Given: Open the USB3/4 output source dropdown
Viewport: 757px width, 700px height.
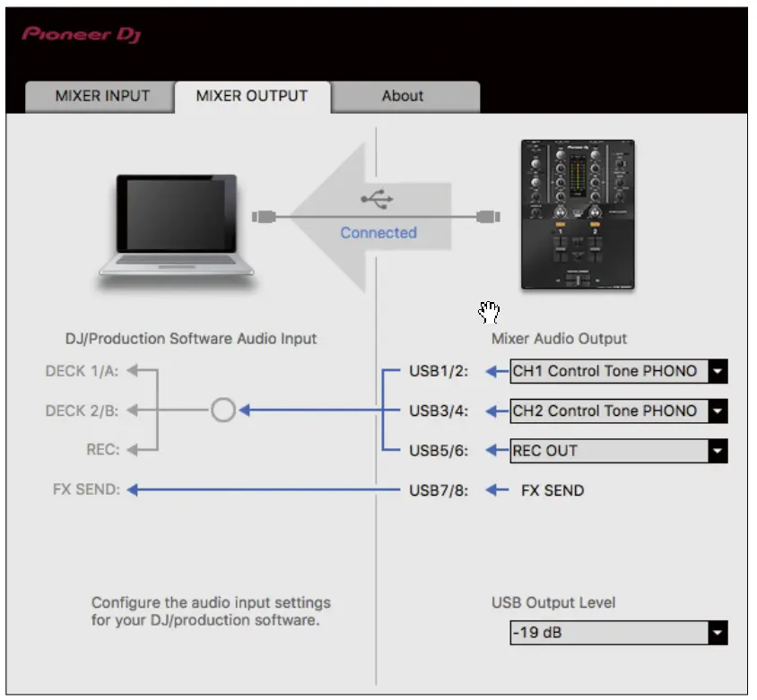Looking at the screenshot, I should (x=719, y=411).
